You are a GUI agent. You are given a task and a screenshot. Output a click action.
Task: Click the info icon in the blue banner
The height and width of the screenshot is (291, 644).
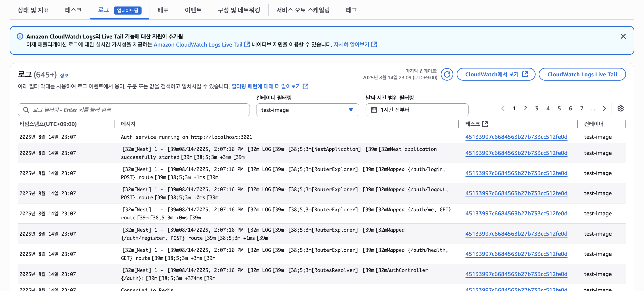click(x=20, y=36)
